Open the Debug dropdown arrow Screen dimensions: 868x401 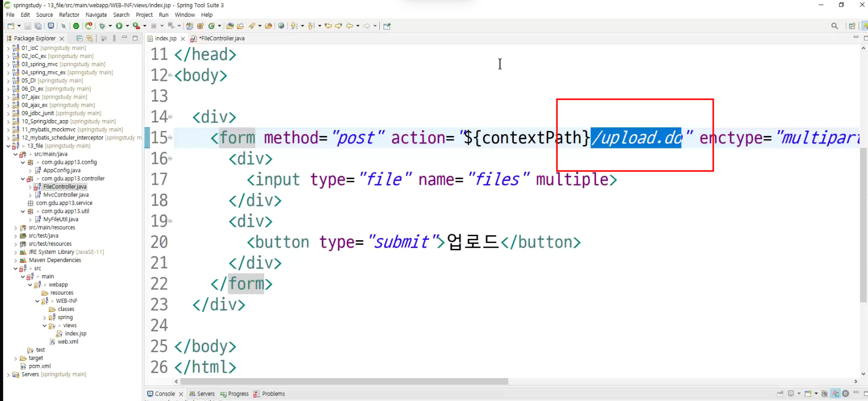(110, 26)
